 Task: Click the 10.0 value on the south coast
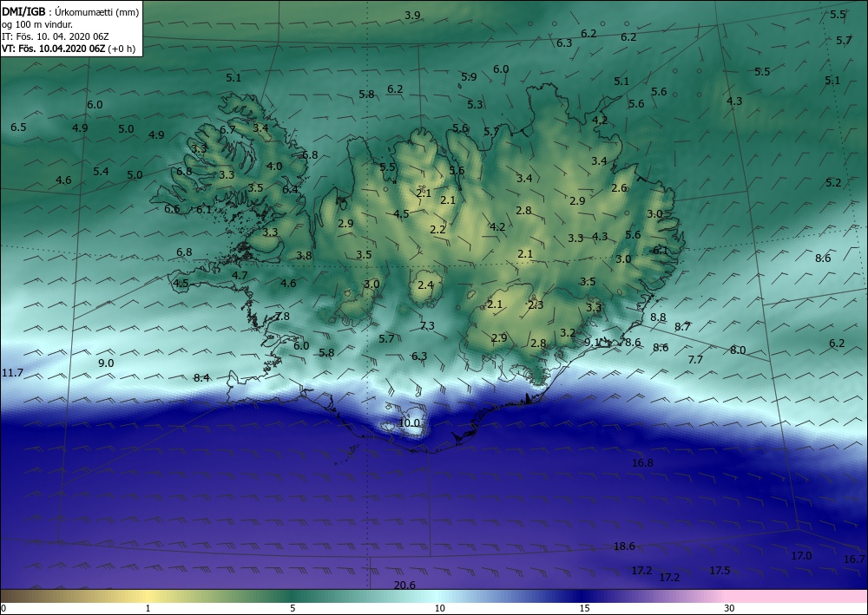pyautogui.click(x=409, y=423)
